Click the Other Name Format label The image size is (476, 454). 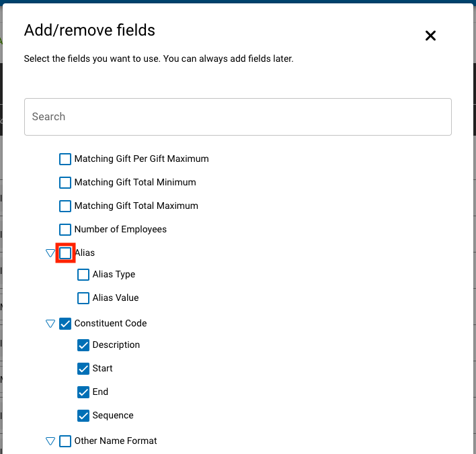[x=116, y=441]
